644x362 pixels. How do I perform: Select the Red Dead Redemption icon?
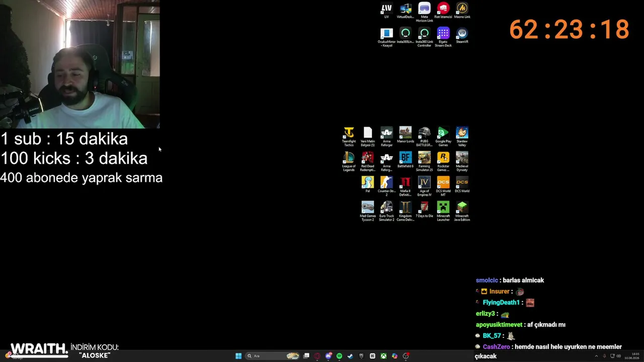368,162
